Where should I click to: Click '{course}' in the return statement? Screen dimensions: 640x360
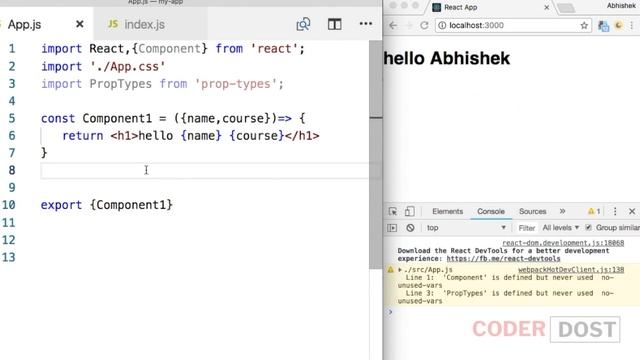[x=256, y=136]
